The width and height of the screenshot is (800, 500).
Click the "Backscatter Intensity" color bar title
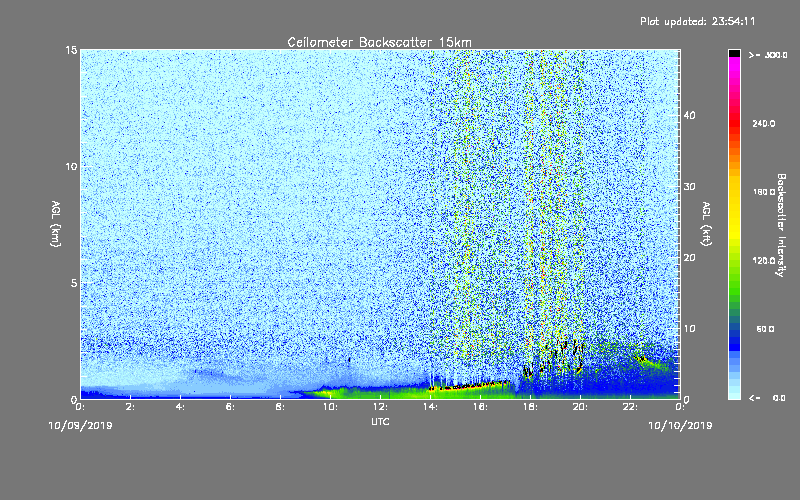click(x=781, y=225)
